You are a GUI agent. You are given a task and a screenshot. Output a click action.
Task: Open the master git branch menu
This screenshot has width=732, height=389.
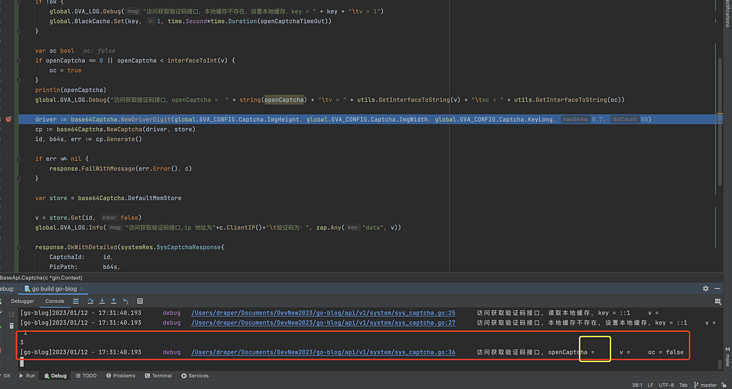[705, 385]
